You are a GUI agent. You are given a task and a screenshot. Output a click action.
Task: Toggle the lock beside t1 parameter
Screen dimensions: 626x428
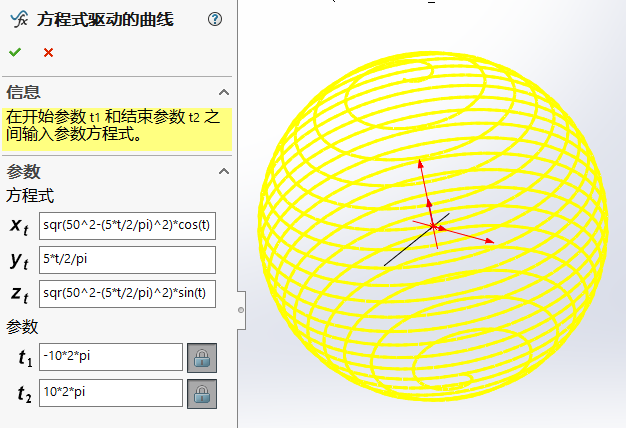click(202, 357)
